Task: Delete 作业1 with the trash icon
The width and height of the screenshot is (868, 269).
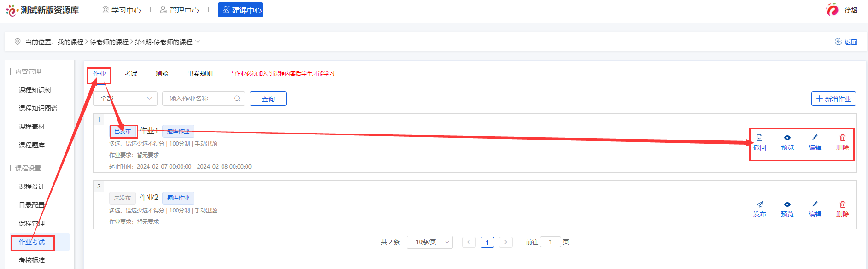Action: [842, 138]
